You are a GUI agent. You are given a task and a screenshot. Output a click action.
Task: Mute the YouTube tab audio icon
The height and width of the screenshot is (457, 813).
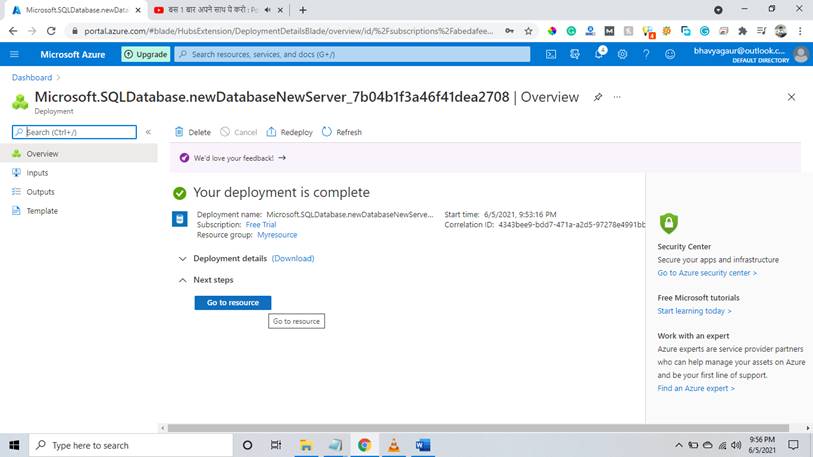[x=268, y=10]
